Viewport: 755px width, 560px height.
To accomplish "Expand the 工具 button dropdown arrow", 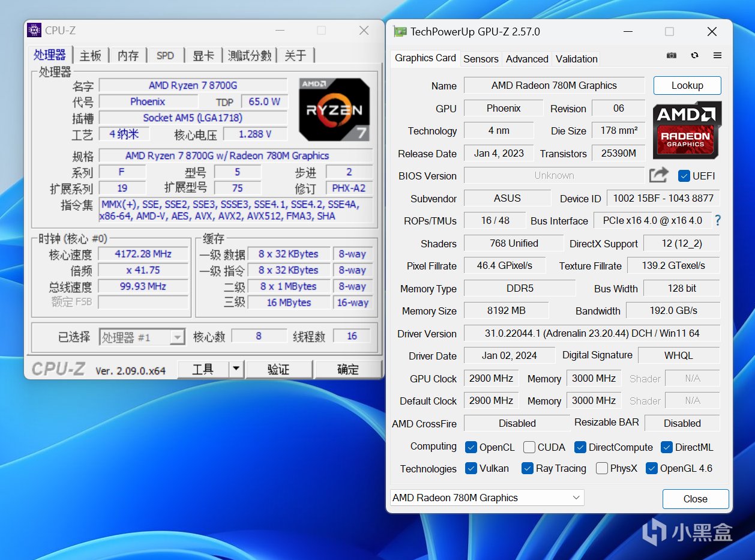I will (236, 369).
